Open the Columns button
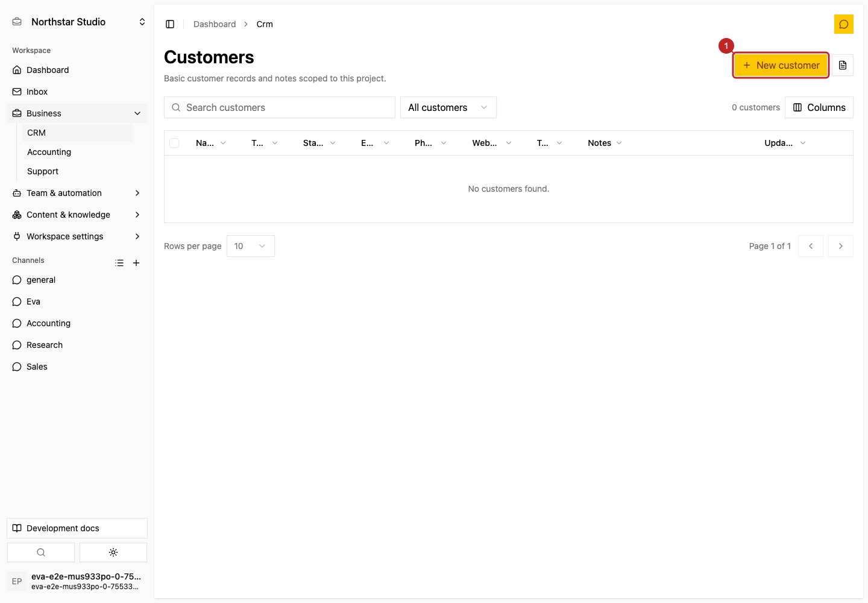Viewport: 868px width, 603px height. 819,107
